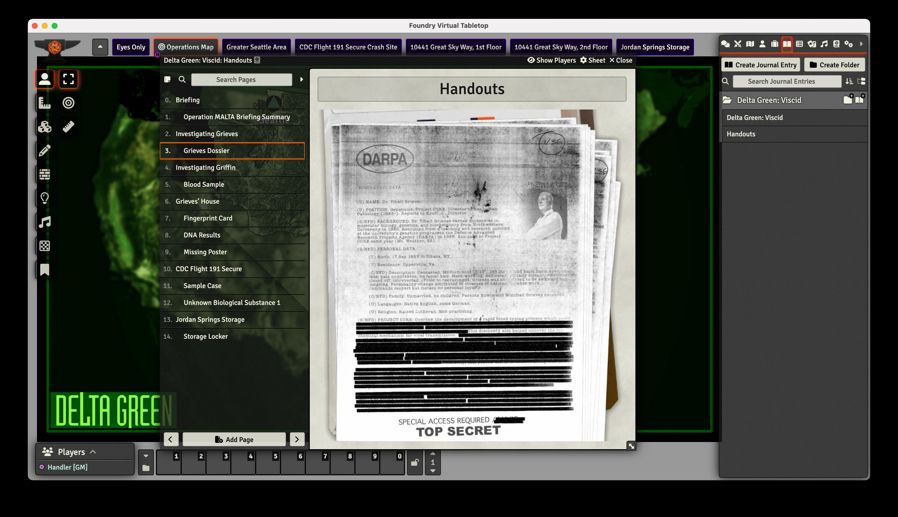898x517 pixels.
Task: Open the Delta Green: Viscid journal entry
Action: [793, 117]
